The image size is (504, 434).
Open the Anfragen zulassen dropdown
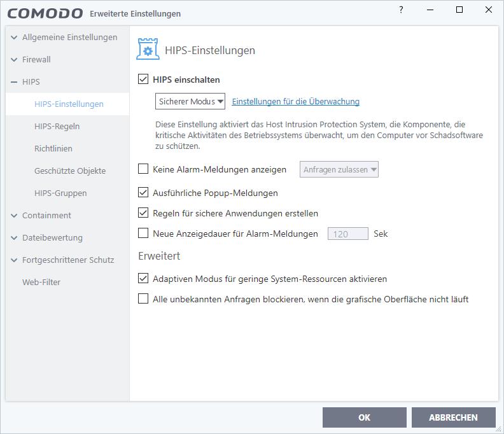tap(339, 169)
